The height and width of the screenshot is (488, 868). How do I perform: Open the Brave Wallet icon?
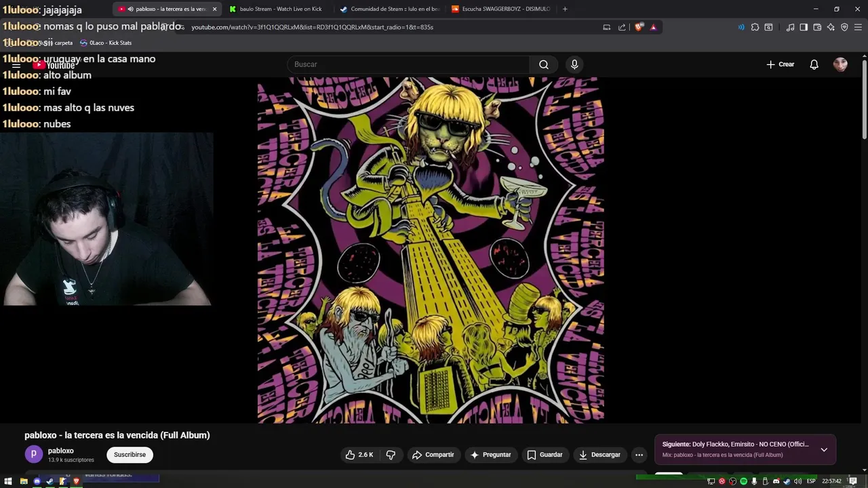817,27
